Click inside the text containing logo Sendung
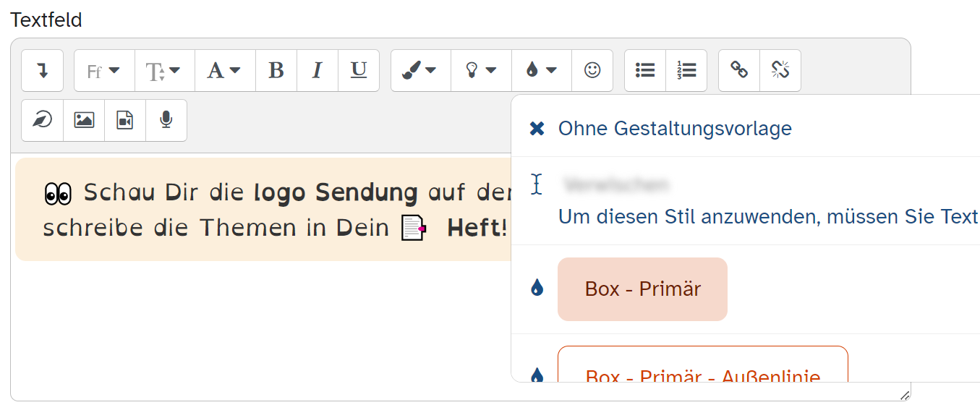This screenshot has height=405, width=980. point(336,193)
